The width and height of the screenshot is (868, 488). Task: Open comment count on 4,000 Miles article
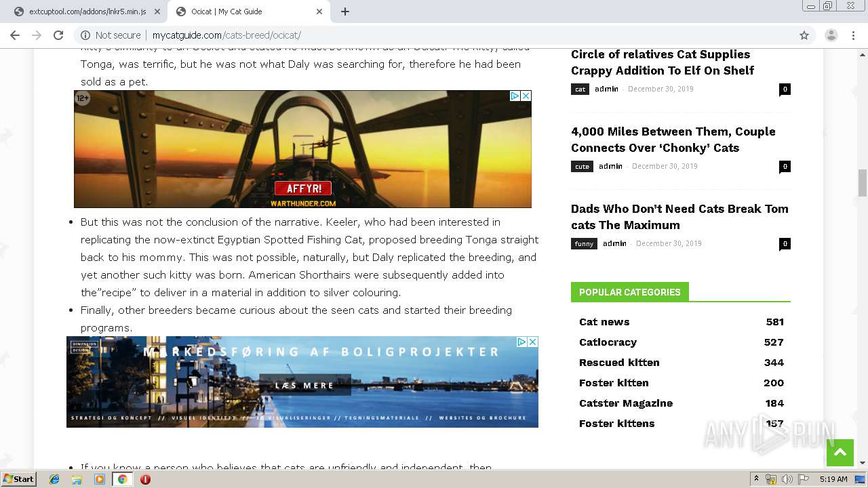pyautogui.click(x=785, y=166)
